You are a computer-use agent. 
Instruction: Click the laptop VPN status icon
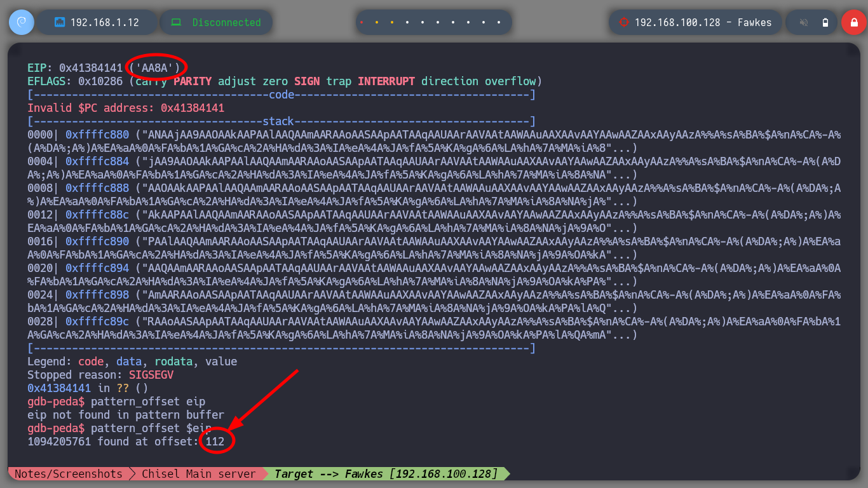177,22
